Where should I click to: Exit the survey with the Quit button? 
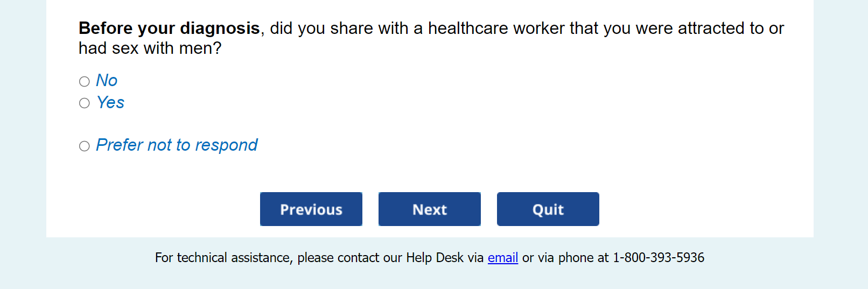(x=548, y=209)
